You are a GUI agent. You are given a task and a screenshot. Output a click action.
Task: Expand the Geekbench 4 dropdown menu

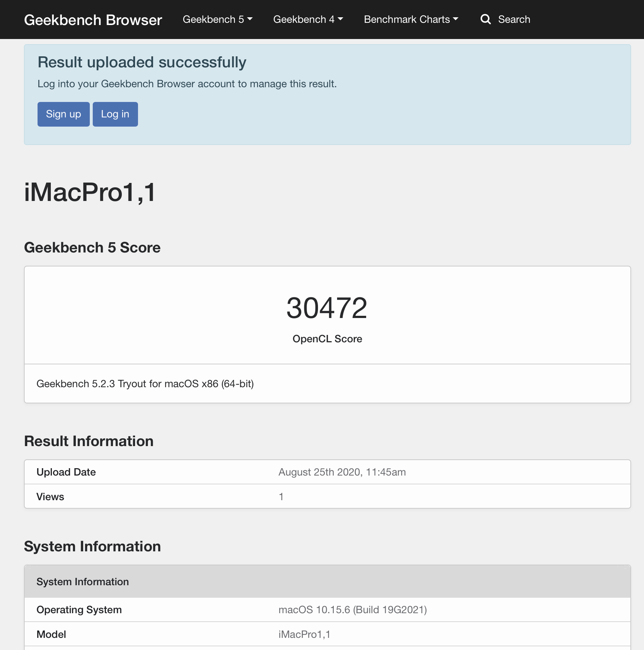308,19
